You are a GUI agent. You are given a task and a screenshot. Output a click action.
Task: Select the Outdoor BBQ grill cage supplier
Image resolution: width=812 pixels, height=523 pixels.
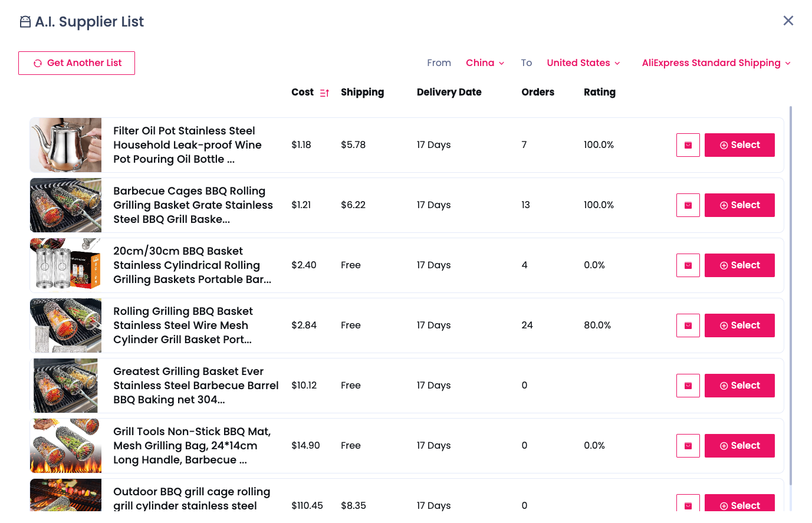pyautogui.click(x=739, y=504)
